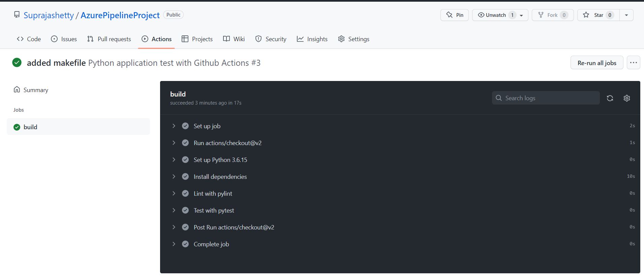Select the Actions tab
644x276 pixels.
156,39
